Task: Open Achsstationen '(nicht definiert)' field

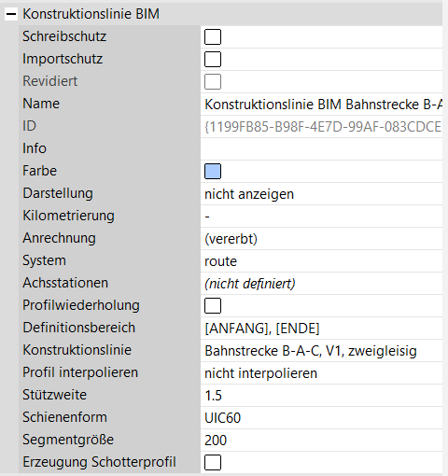Action: coord(322,284)
